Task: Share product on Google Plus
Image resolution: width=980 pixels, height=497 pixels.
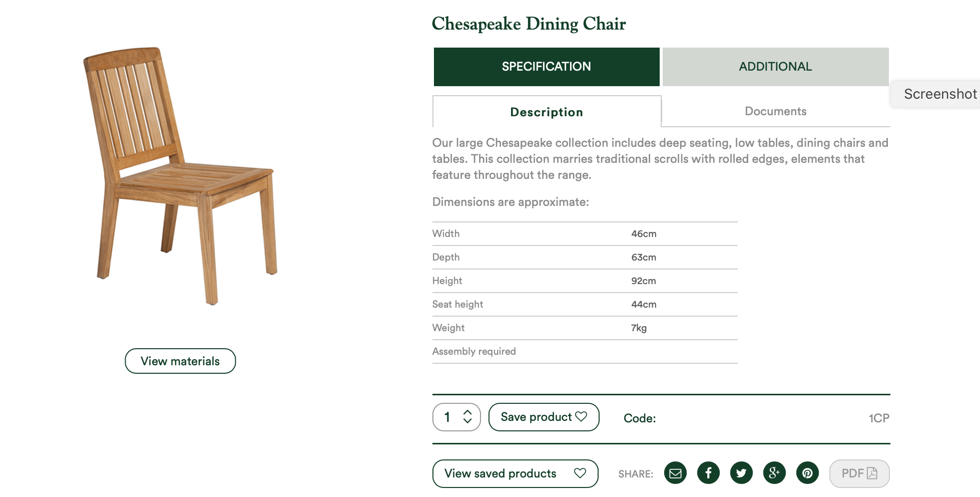Action: (774, 473)
